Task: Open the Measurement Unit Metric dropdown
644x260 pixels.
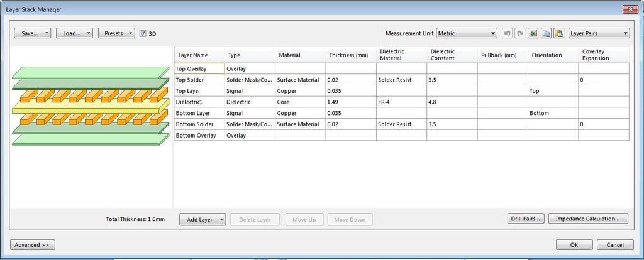Action: coord(467,33)
